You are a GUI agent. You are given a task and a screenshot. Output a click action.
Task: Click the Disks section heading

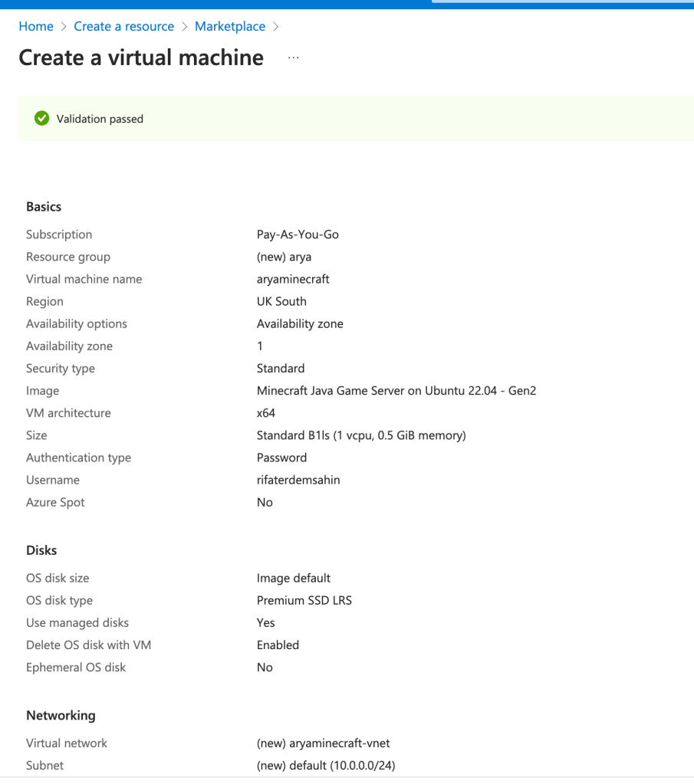click(x=41, y=550)
